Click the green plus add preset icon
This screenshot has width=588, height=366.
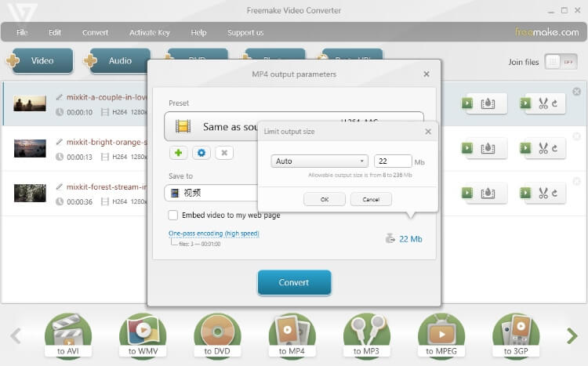pos(179,153)
